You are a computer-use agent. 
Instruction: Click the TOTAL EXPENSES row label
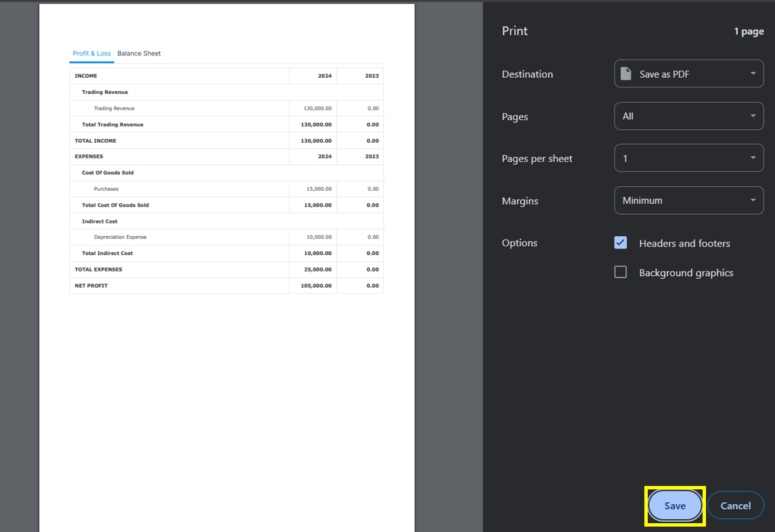click(x=98, y=269)
